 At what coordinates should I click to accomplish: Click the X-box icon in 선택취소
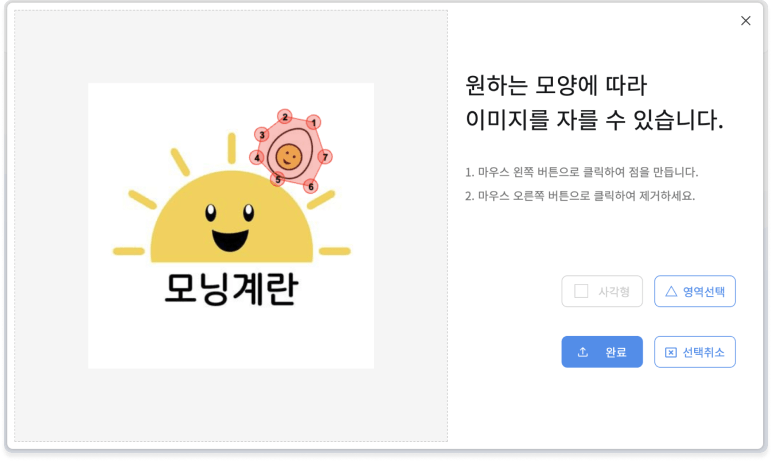(671, 352)
